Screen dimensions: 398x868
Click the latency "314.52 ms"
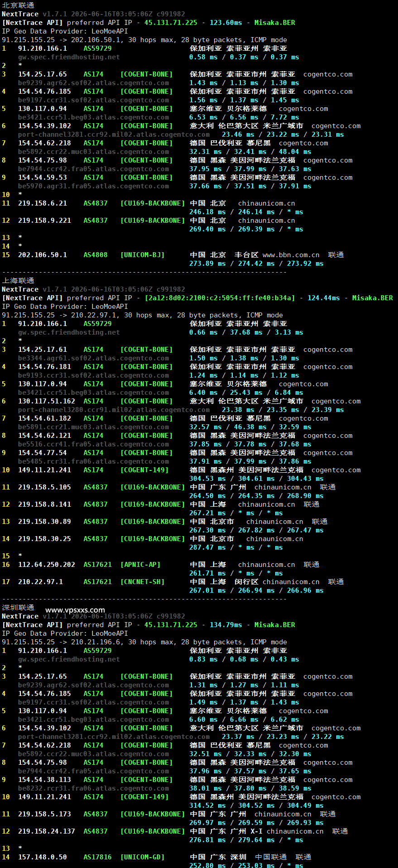tap(207, 806)
